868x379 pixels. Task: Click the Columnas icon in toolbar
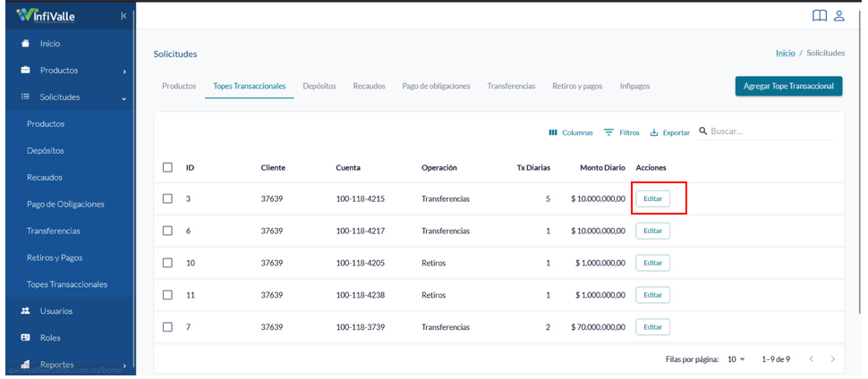click(x=552, y=133)
